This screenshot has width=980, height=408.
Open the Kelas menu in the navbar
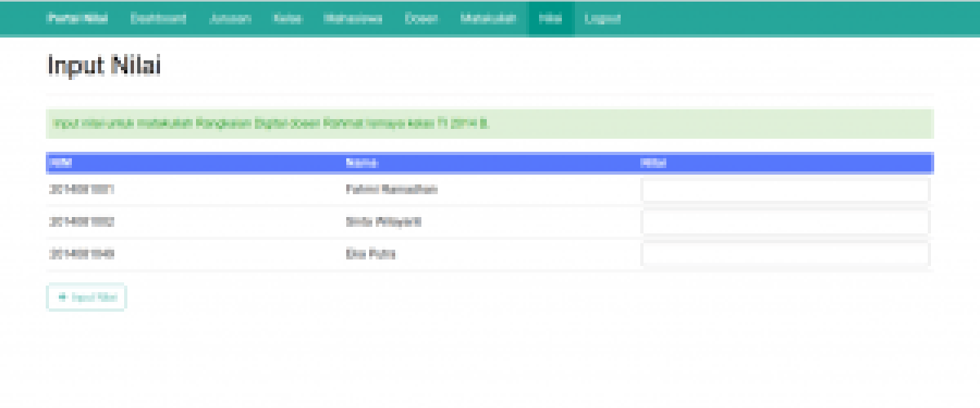(x=287, y=19)
